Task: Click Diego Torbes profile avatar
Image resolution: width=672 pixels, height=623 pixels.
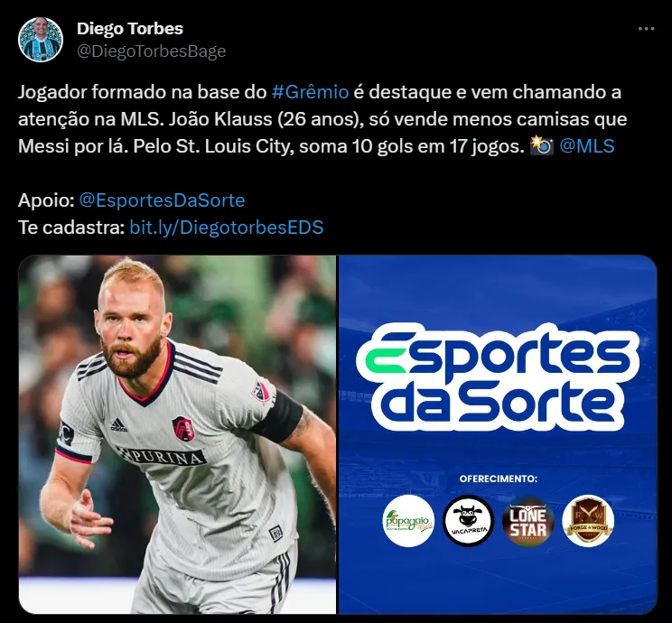Action: point(41,40)
